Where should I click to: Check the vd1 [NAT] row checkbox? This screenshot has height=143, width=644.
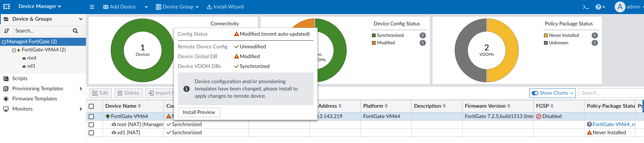coord(91,133)
